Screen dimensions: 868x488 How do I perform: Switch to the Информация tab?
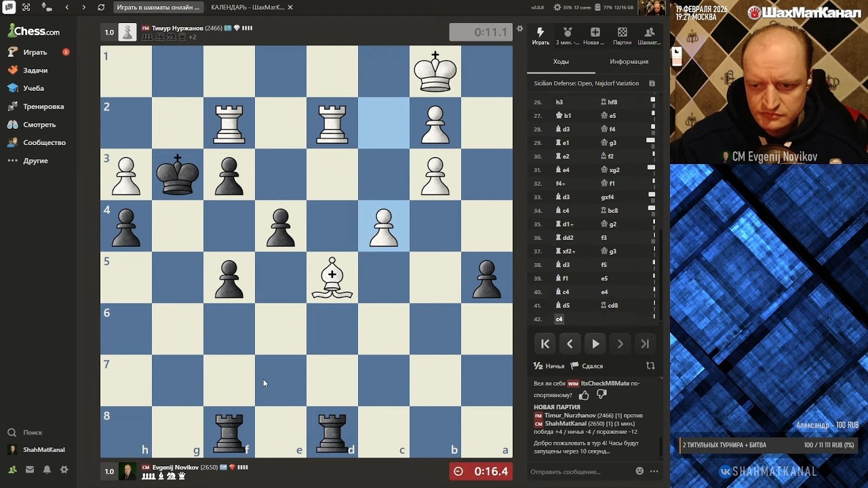point(629,62)
